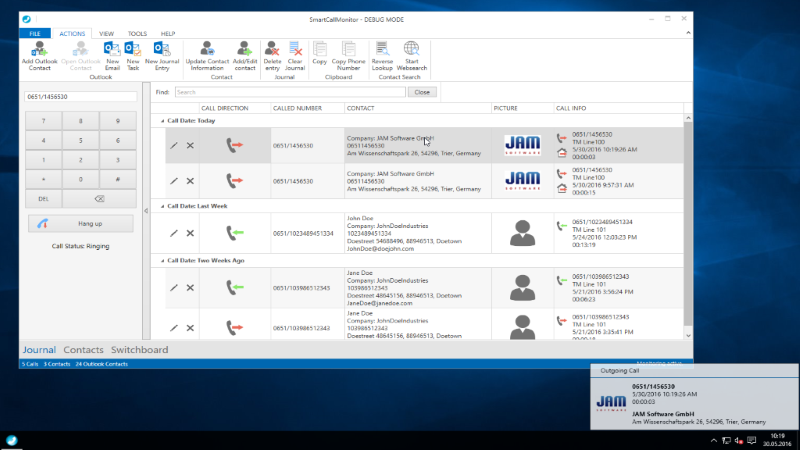The image size is (800, 450).
Task: Edit the 10:19:26 AM call entry
Action: 174,145
